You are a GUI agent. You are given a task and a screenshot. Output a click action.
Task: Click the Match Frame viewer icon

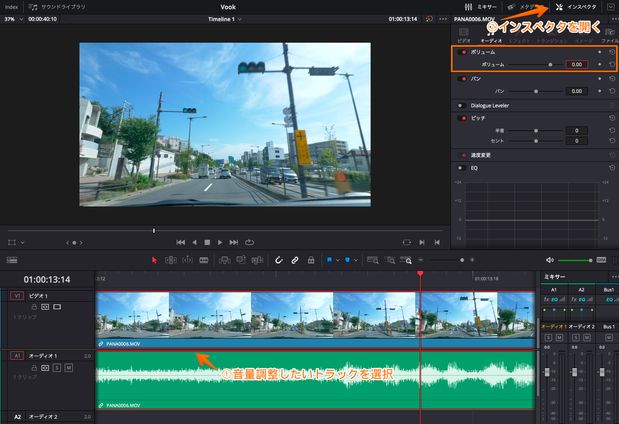[407, 242]
